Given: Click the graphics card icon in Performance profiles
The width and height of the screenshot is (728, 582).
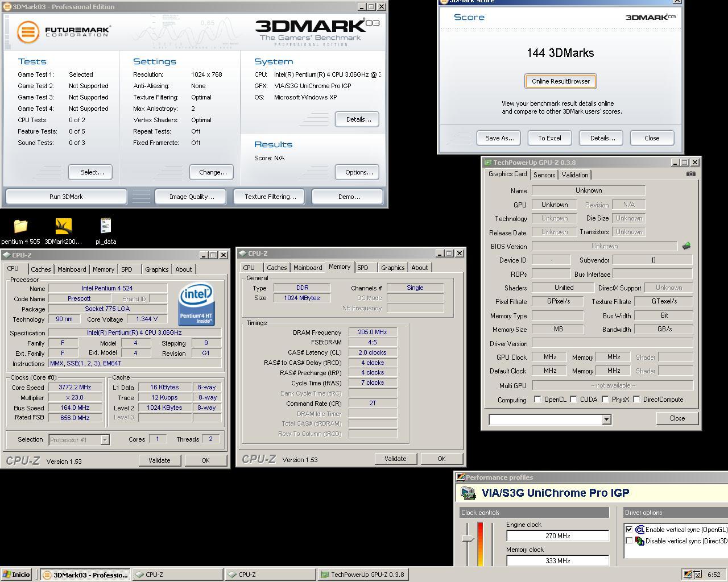Looking at the screenshot, I should (468, 493).
